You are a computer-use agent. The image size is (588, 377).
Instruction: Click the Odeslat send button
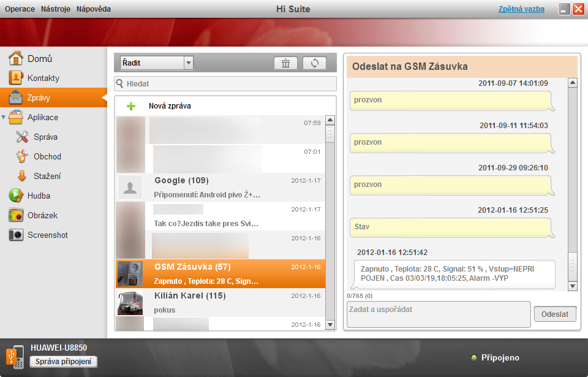click(x=555, y=314)
